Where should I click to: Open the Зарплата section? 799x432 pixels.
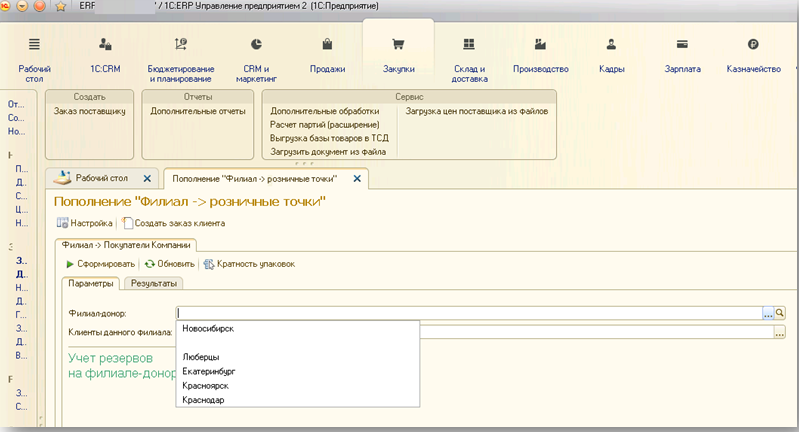tap(682, 56)
